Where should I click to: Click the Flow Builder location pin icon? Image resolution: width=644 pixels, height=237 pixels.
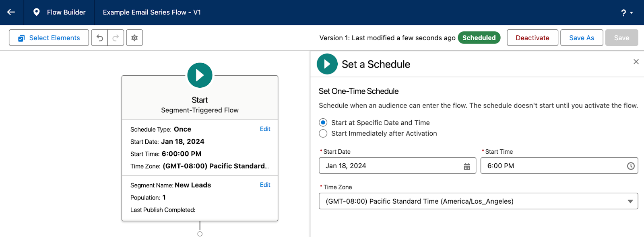point(36,12)
